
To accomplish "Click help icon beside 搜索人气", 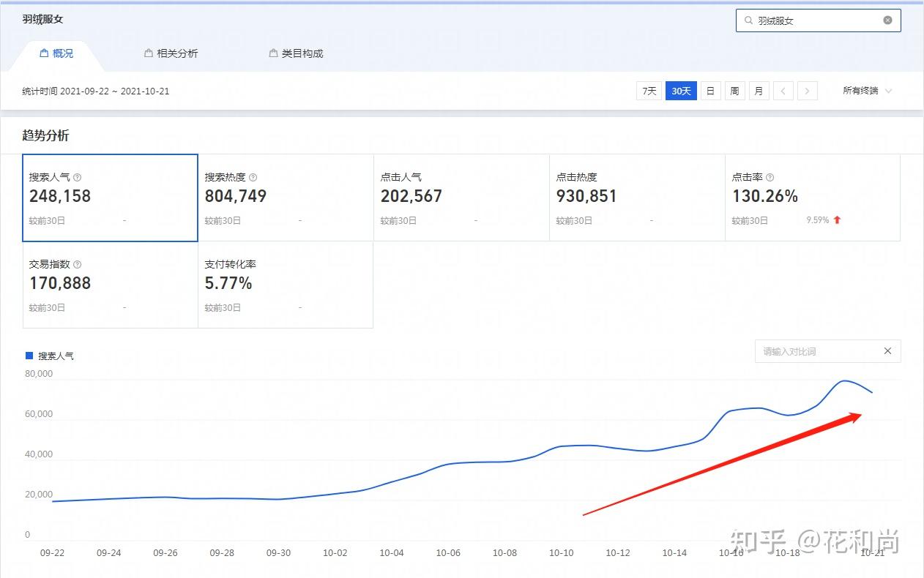I will coord(78,177).
